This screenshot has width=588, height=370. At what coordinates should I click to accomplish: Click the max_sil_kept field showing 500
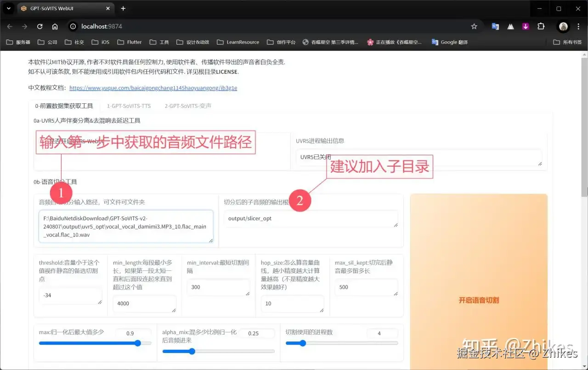(366, 287)
